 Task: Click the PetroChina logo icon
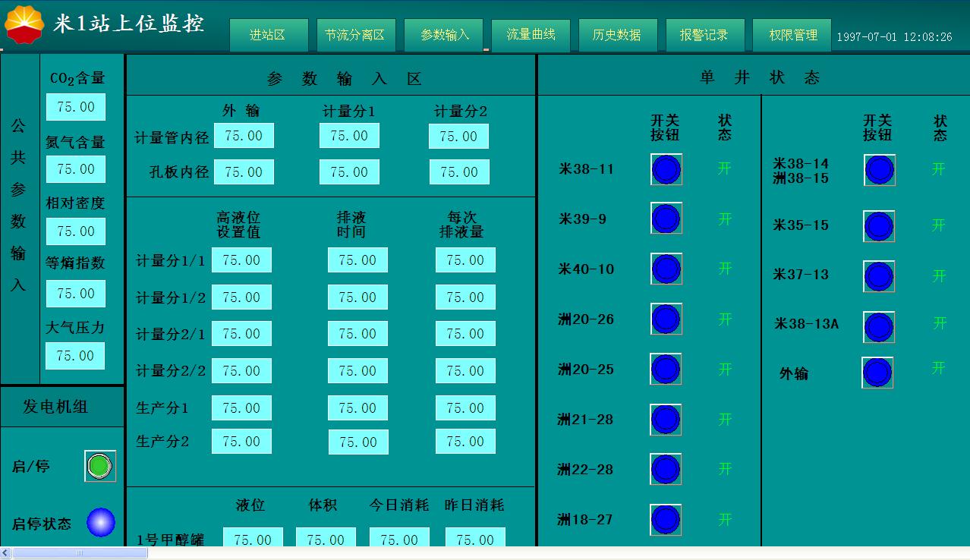click(24, 24)
